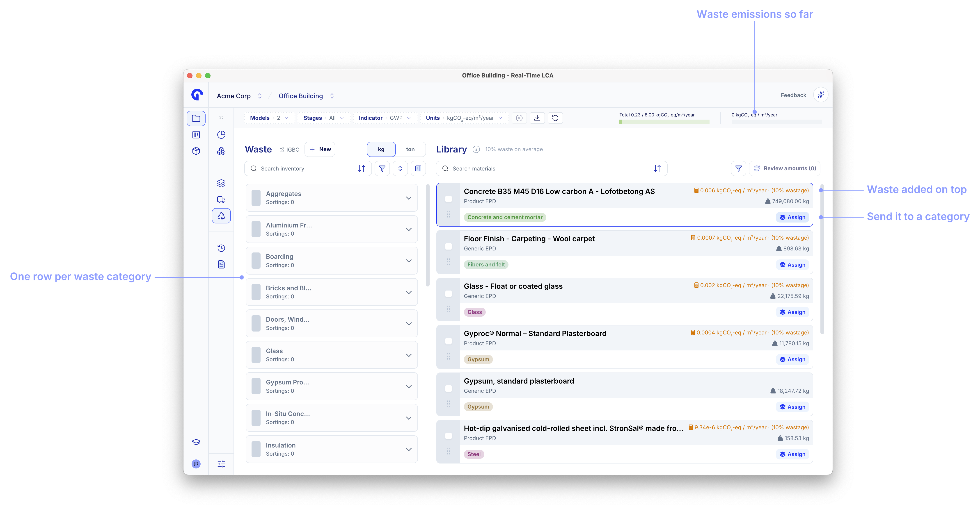Click the refresh icon in the filter bar
The width and height of the screenshot is (980, 518).
point(555,118)
